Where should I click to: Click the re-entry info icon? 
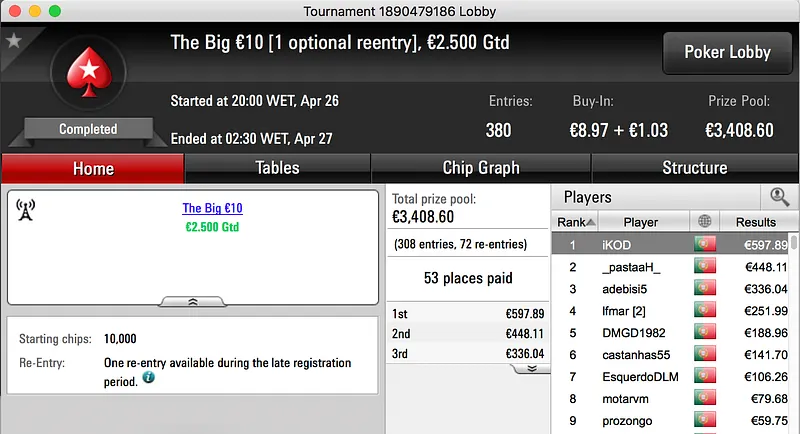pyautogui.click(x=149, y=379)
